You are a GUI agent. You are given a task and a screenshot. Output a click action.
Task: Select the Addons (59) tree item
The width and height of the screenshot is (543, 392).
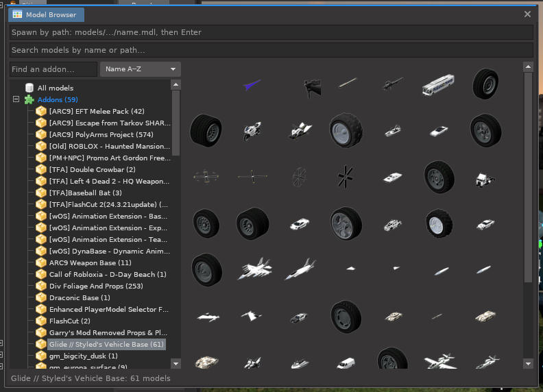coord(58,100)
